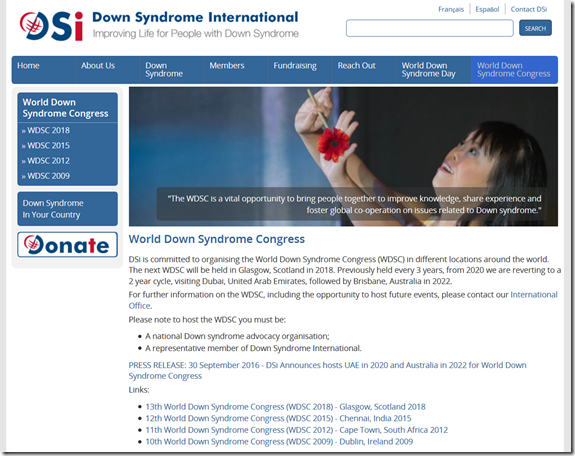Viewport: 575px width, 456px height.
Task: Open 12th Congress Chennai, India 2015 link
Action: [278, 419]
